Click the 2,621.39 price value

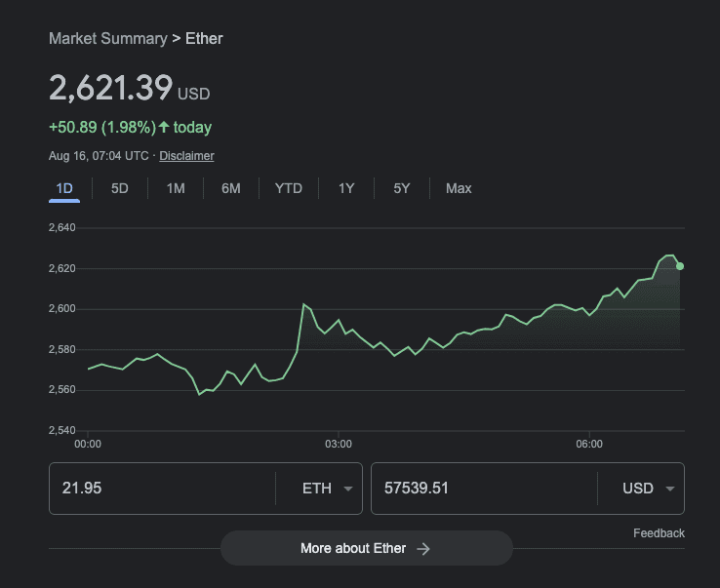click(110, 88)
